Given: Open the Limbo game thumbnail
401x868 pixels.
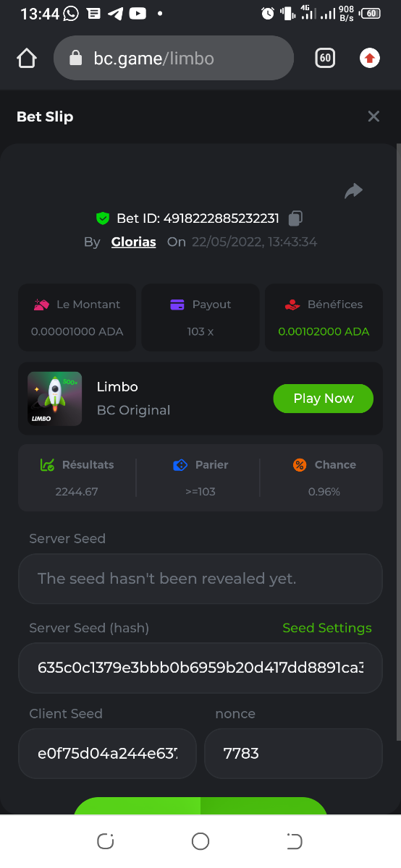Looking at the screenshot, I should click(x=54, y=399).
